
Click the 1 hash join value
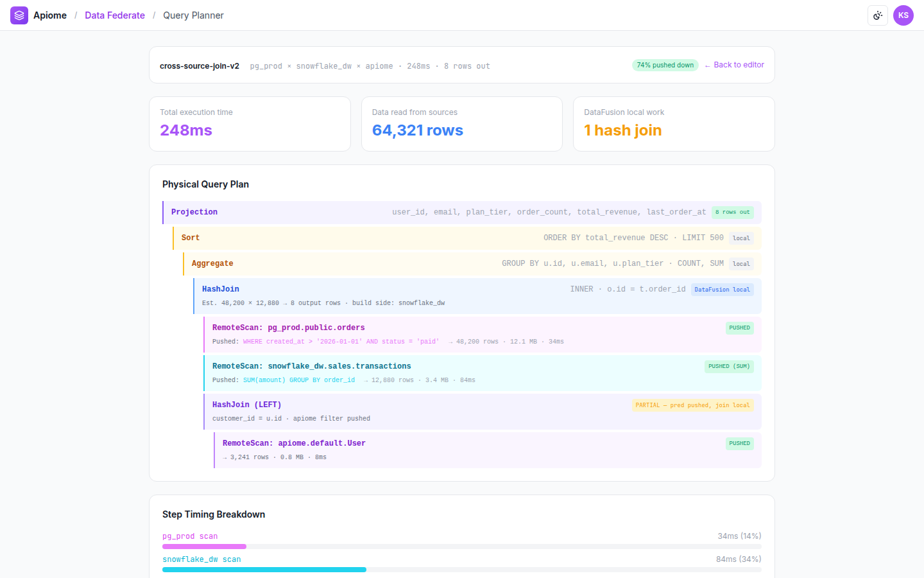tap(623, 130)
